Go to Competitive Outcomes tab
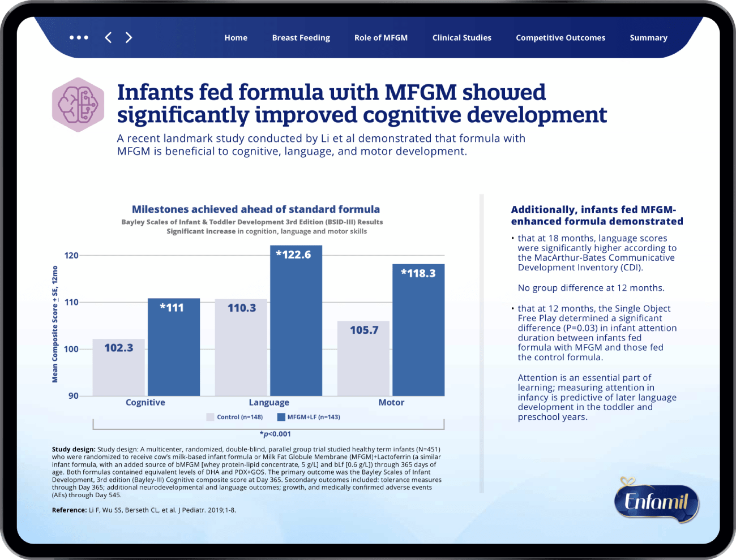Viewport: 736px width, 560px height. (x=560, y=38)
